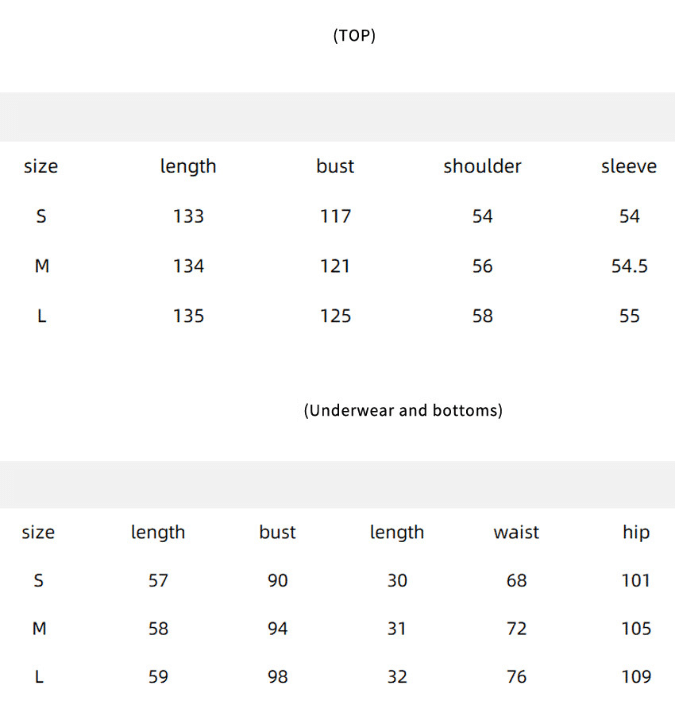Click the 133 length value
The image size is (675, 719).
(x=188, y=216)
